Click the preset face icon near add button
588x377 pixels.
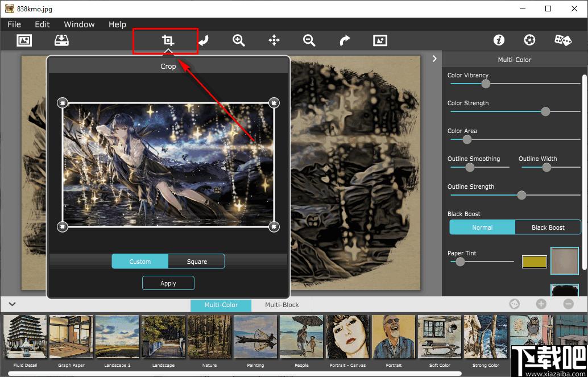pos(515,304)
